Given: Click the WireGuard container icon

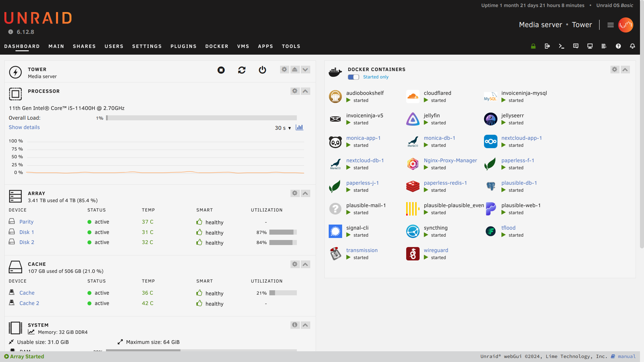Looking at the screenshot, I should 412,253.
